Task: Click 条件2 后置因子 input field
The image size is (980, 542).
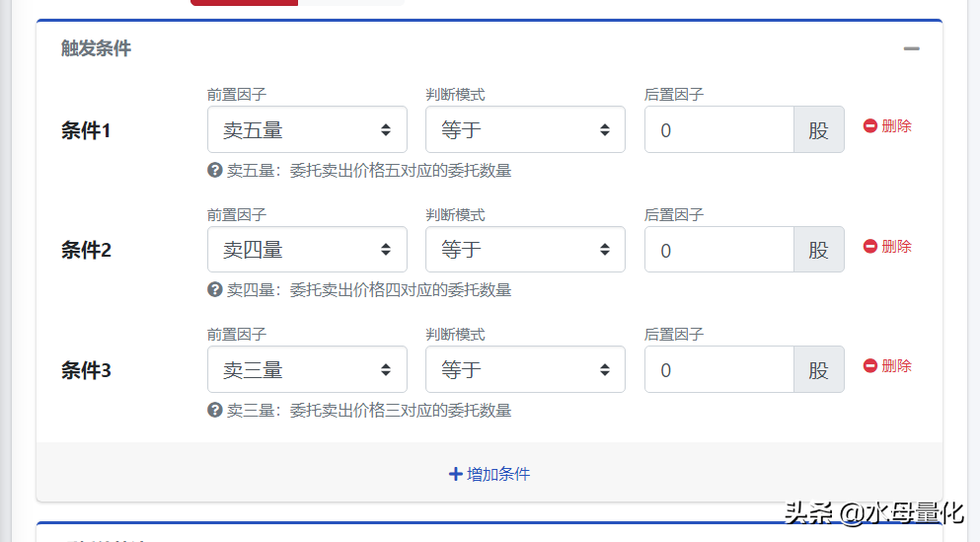Action: click(x=719, y=250)
